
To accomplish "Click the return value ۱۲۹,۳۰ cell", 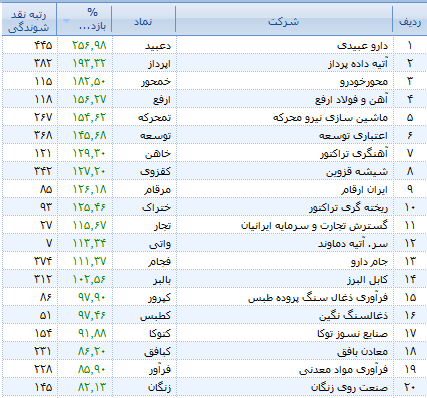I will point(89,153).
